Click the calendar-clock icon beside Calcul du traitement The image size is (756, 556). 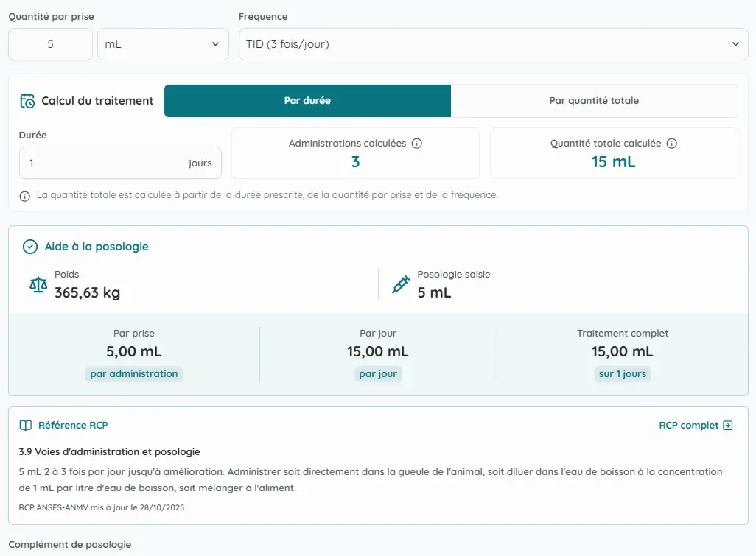[27, 101]
